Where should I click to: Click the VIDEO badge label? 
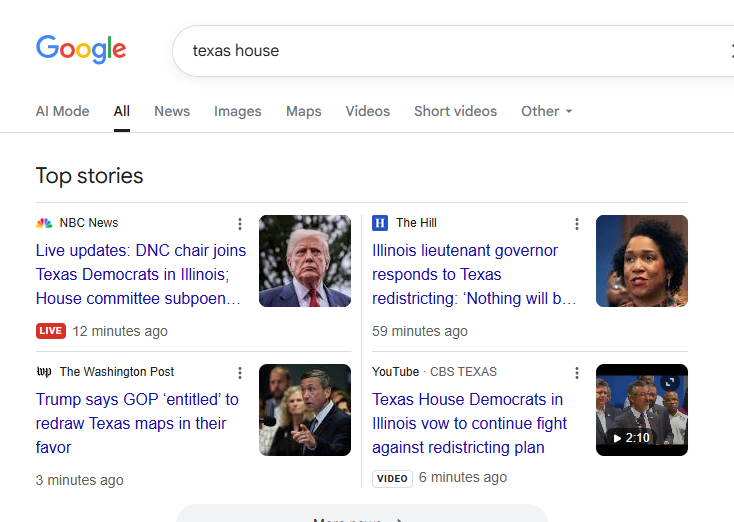(x=392, y=478)
